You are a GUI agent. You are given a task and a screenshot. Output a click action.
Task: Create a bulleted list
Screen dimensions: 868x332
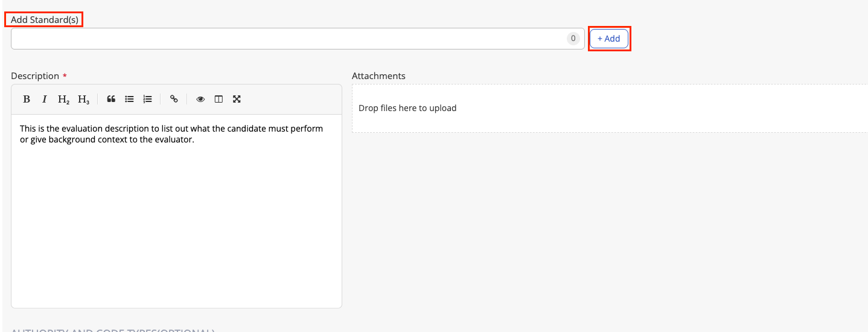pos(129,100)
